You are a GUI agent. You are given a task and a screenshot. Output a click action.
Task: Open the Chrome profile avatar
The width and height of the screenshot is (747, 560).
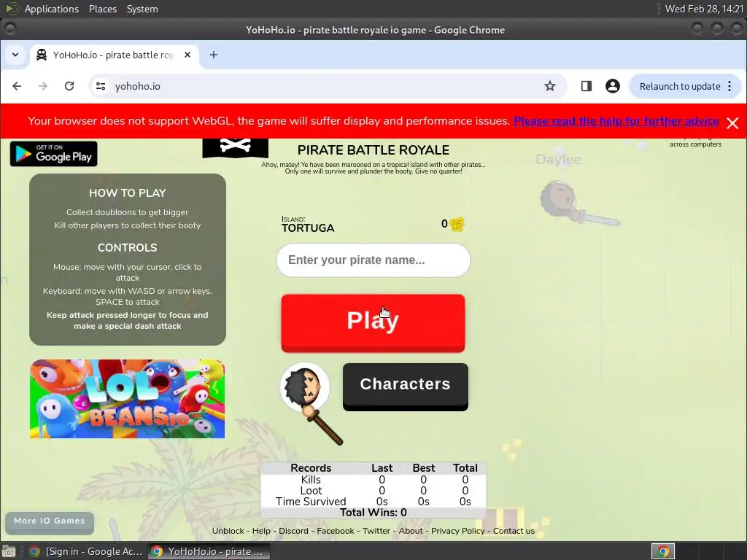pyautogui.click(x=613, y=86)
